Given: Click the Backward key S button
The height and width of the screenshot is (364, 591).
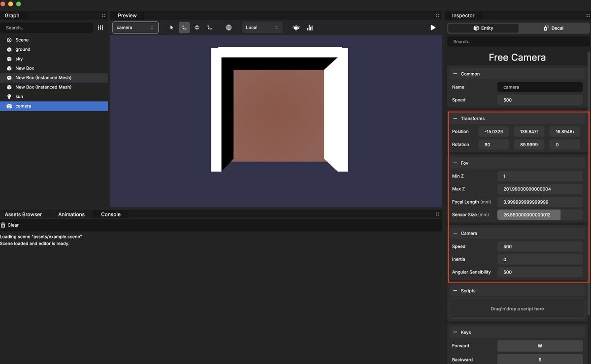Looking at the screenshot, I should [x=540, y=360].
